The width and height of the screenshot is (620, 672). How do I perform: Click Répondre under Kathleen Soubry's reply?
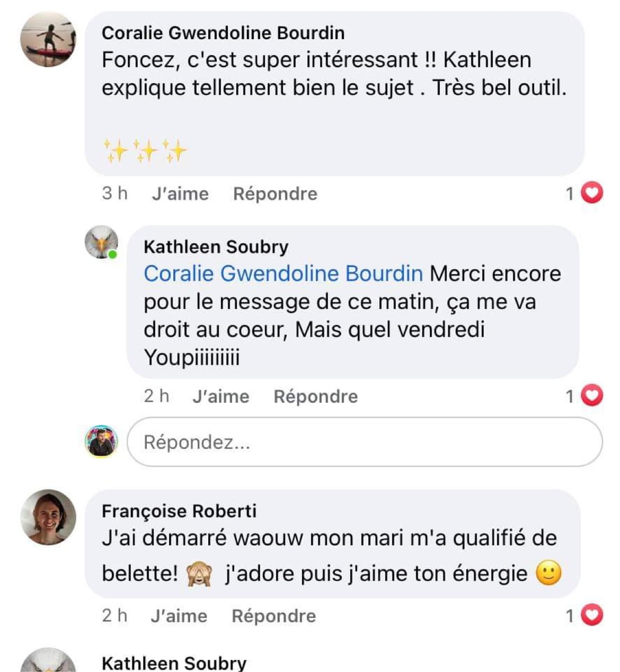[x=315, y=396]
